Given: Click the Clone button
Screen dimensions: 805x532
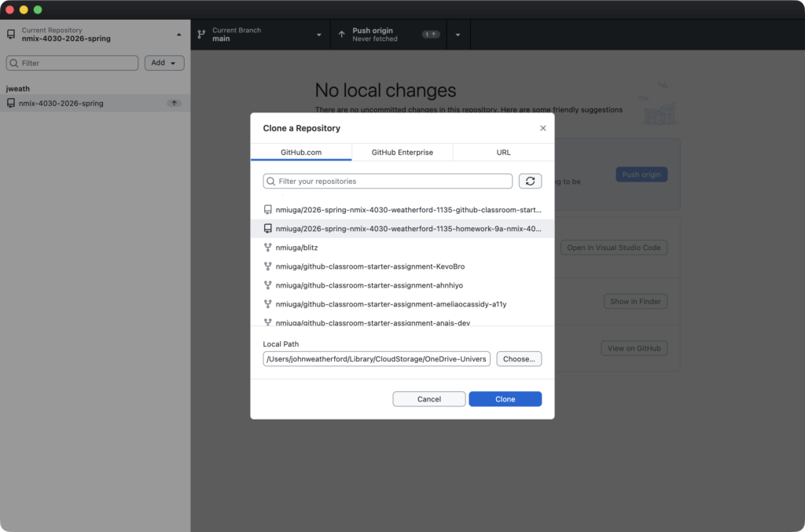Looking at the screenshot, I should (x=505, y=398).
